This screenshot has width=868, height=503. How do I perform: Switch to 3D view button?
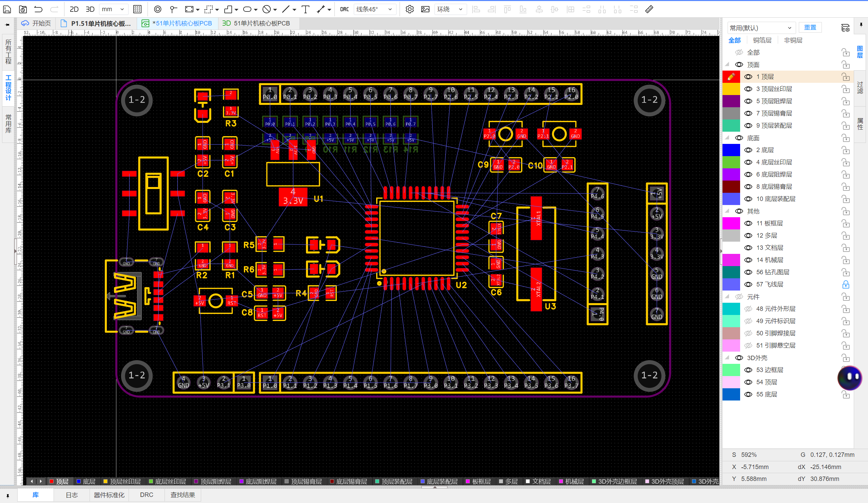pos(90,9)
